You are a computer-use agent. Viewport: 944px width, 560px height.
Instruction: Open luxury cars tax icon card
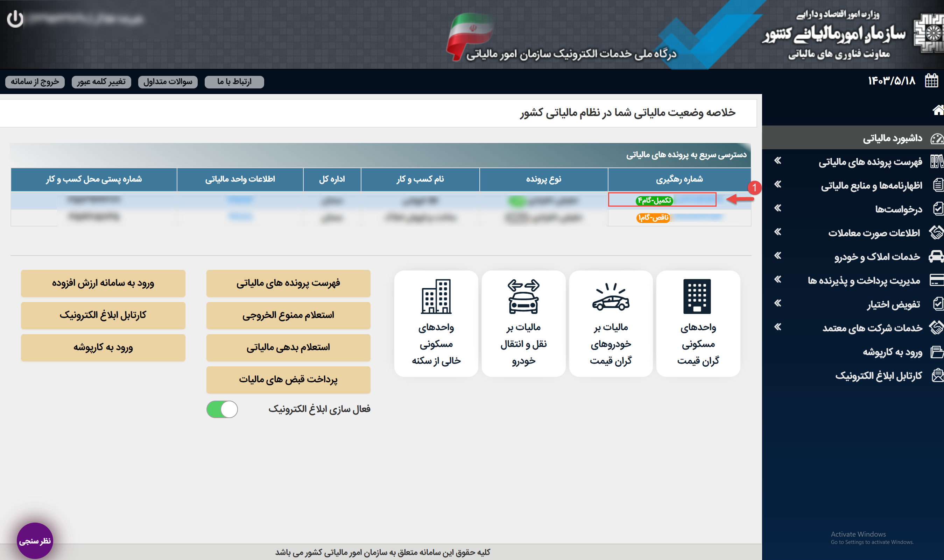point(611,298)
